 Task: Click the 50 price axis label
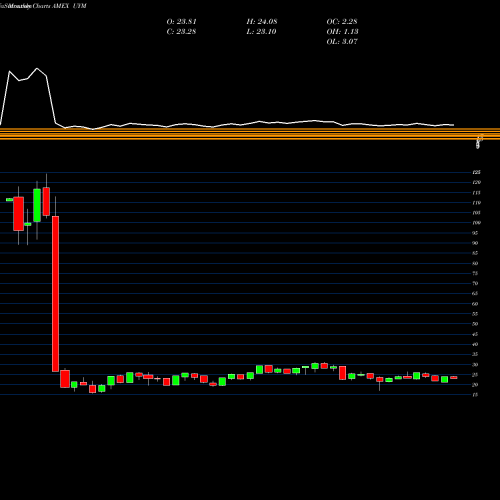[x=475, y=324]
